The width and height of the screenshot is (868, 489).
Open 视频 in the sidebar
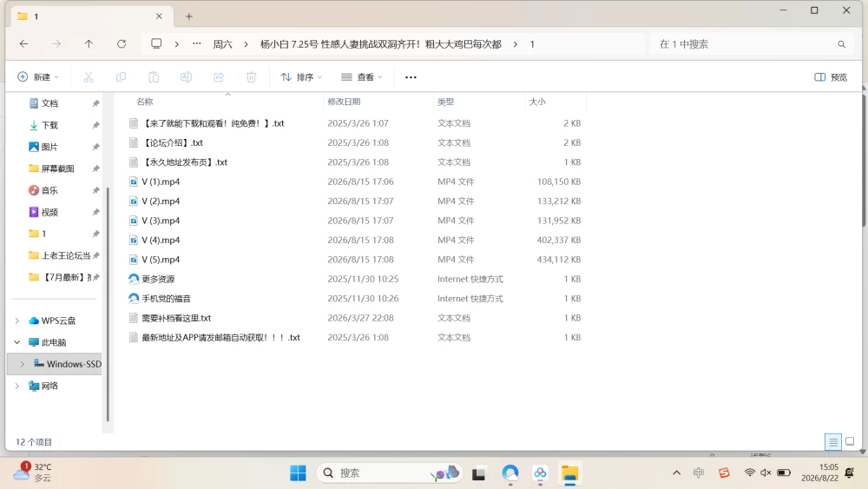[x=49, y=212]
